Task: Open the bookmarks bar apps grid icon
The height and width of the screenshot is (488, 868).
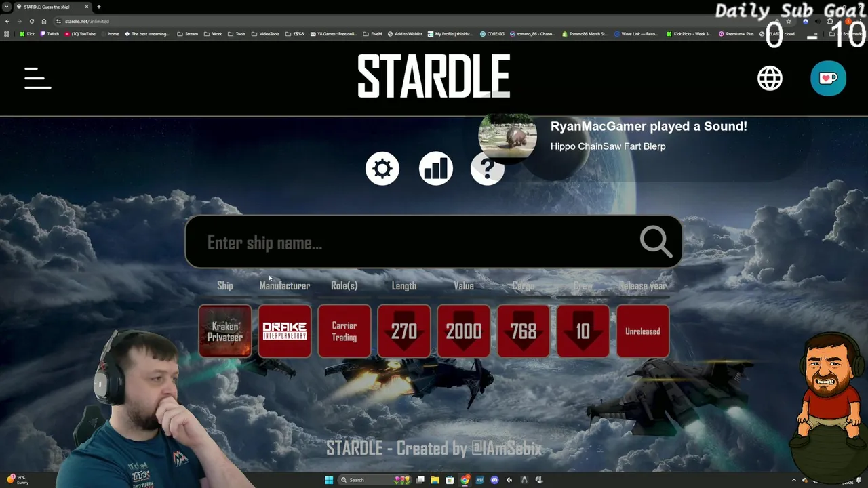Action: click(x=7, y=34)
